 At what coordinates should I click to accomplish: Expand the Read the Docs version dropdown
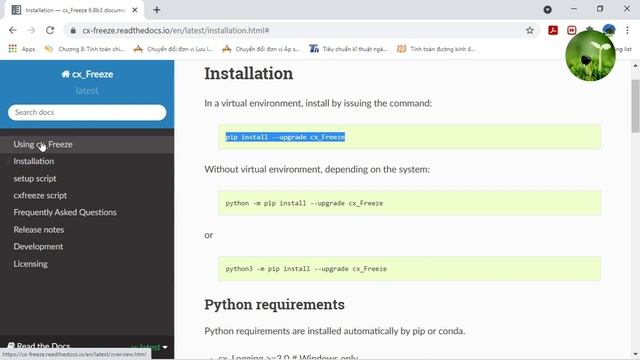[149, 347]
